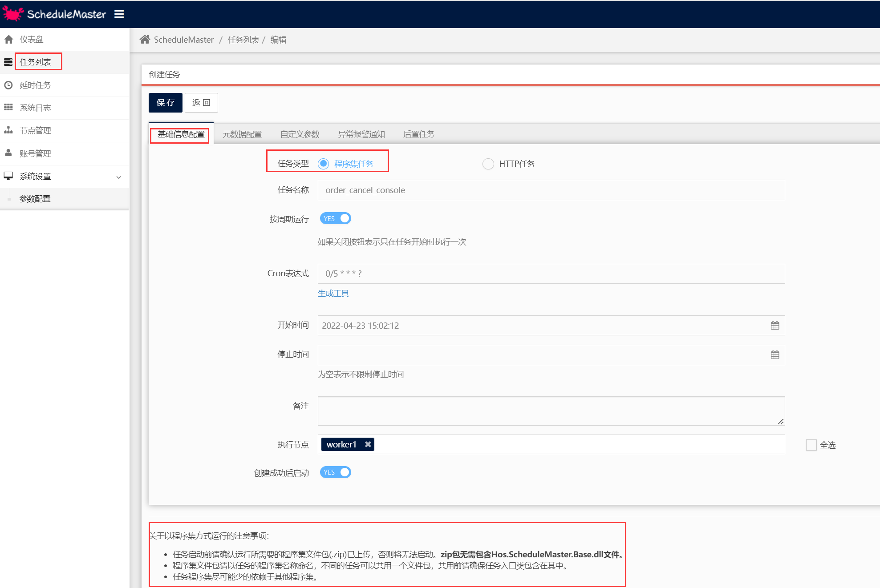Click the account management user icon
The height and width of the screenshot is (588, 880).
(8, 153)
